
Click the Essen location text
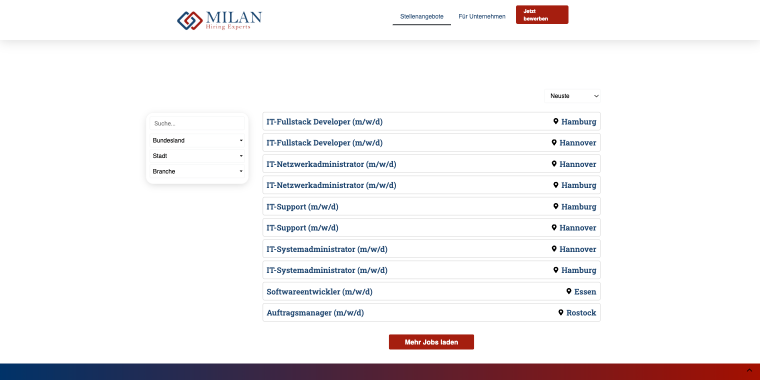tap(585, 292)
